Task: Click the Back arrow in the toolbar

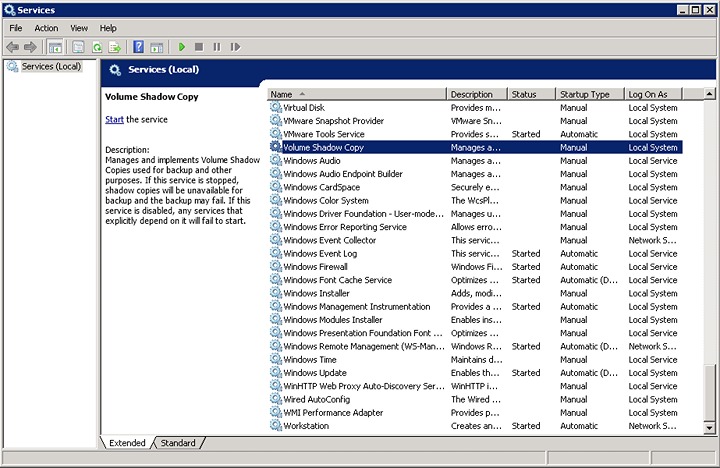Action: 13,47
